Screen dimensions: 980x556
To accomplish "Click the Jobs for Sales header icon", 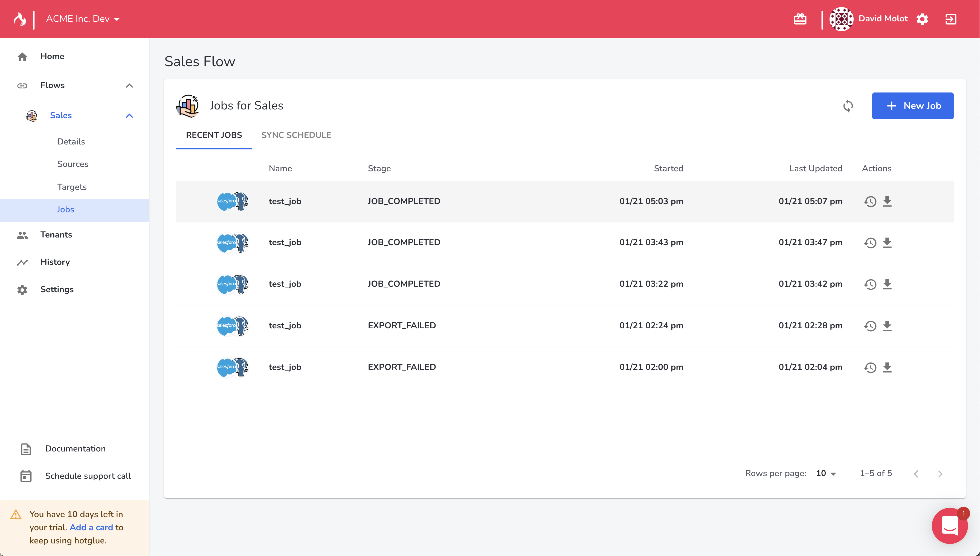I will [x=187, y=106].
